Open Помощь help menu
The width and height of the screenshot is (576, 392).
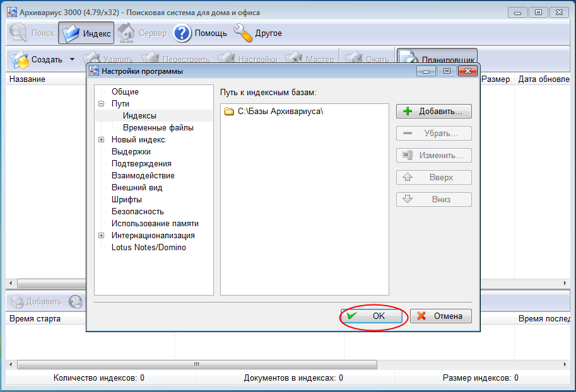point(200,33)
